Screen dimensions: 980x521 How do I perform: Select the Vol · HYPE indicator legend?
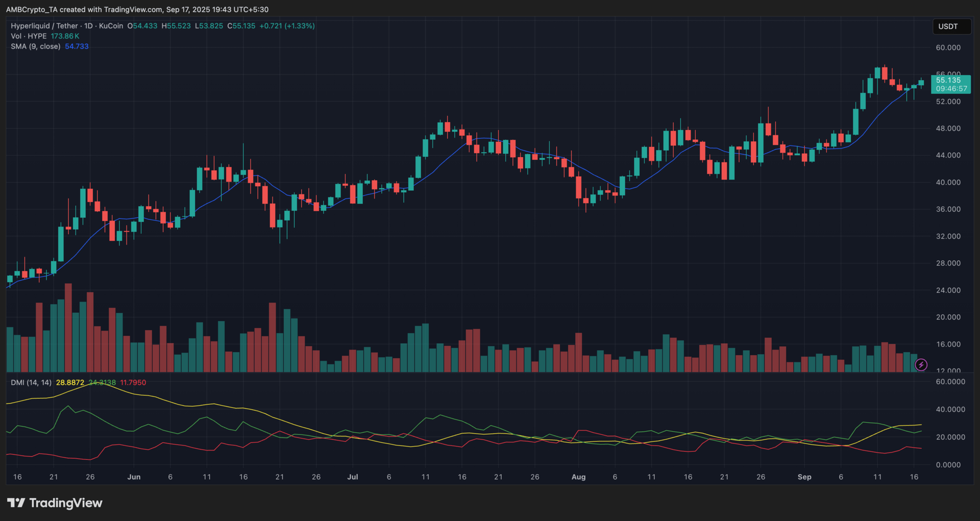coord(29,36)
